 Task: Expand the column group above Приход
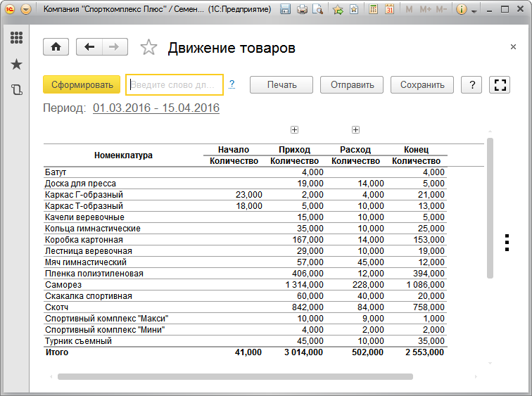click(x=295, y=129)
